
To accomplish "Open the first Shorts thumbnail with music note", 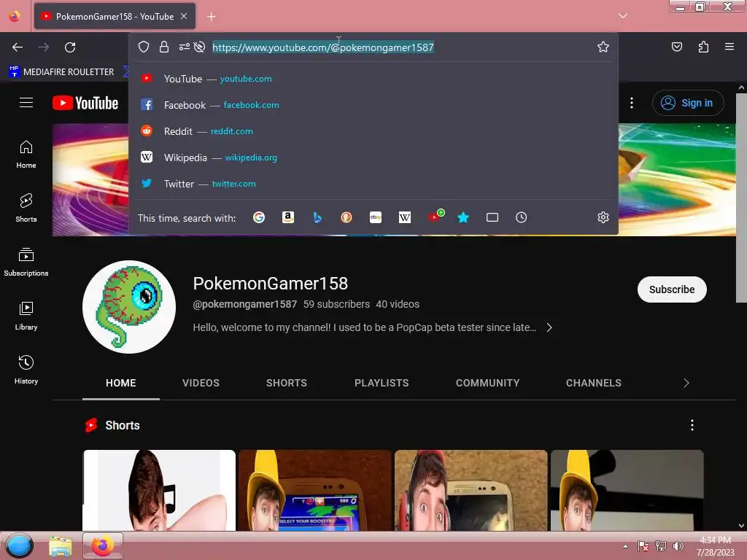I will pos(159,490).
